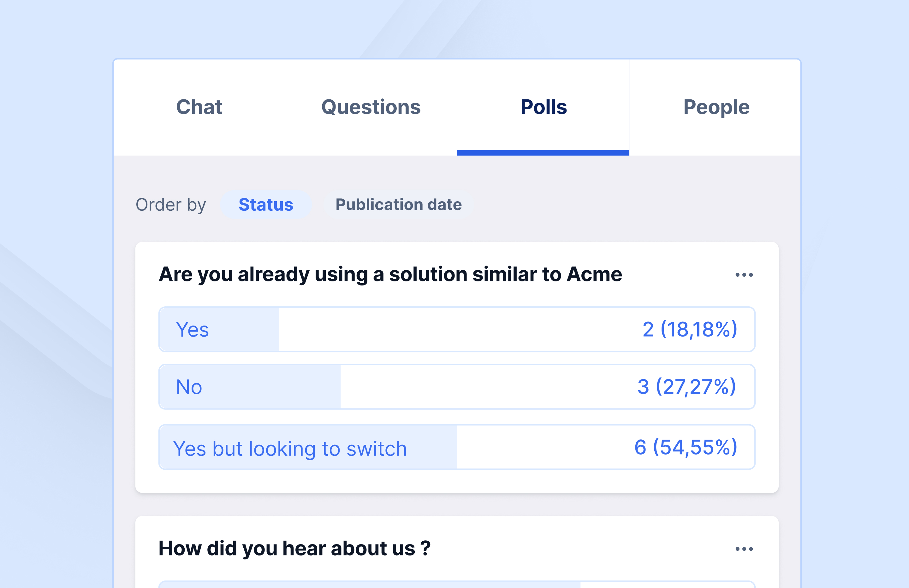Click the 'Order by' label

171,205
